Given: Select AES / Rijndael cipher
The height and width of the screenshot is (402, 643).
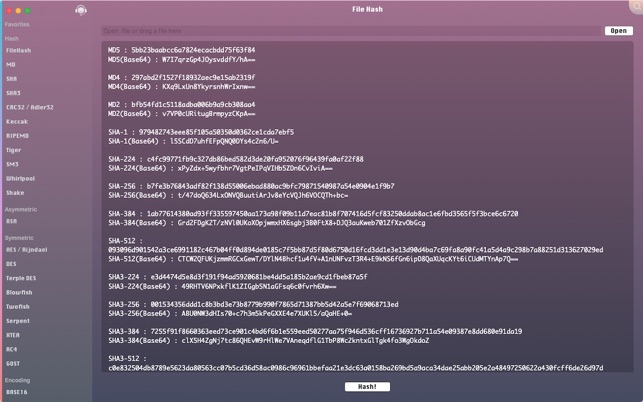Looking at the screenshot, I should (26, 250).
